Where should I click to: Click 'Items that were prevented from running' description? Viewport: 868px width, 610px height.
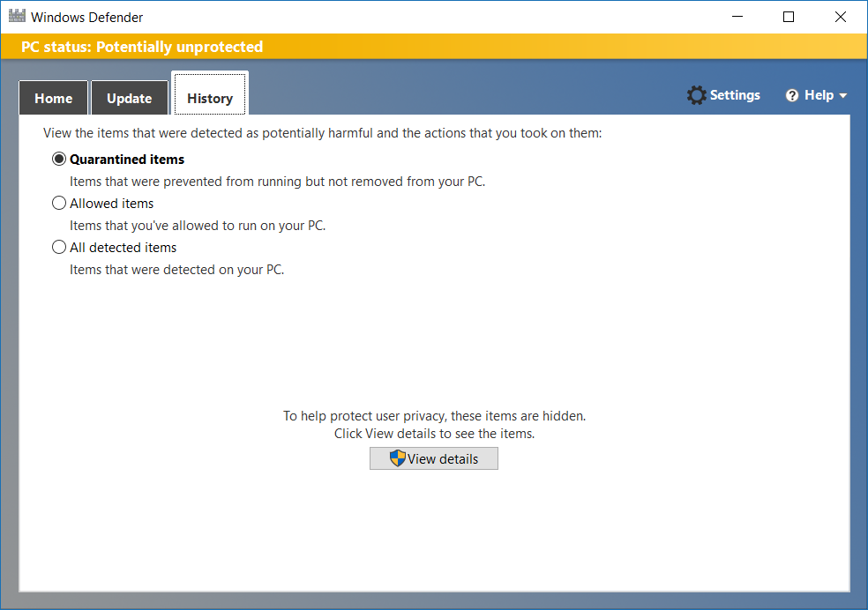click(277, 182)
